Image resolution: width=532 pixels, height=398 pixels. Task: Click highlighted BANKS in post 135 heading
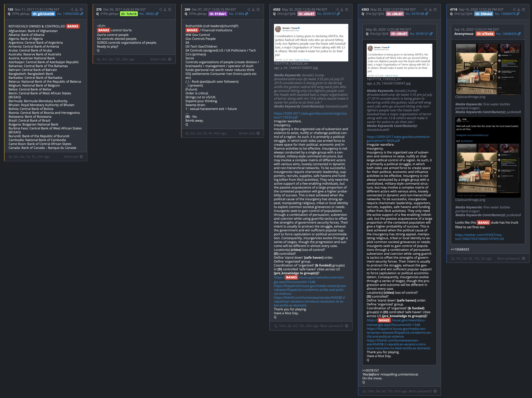tap(73, 26)
